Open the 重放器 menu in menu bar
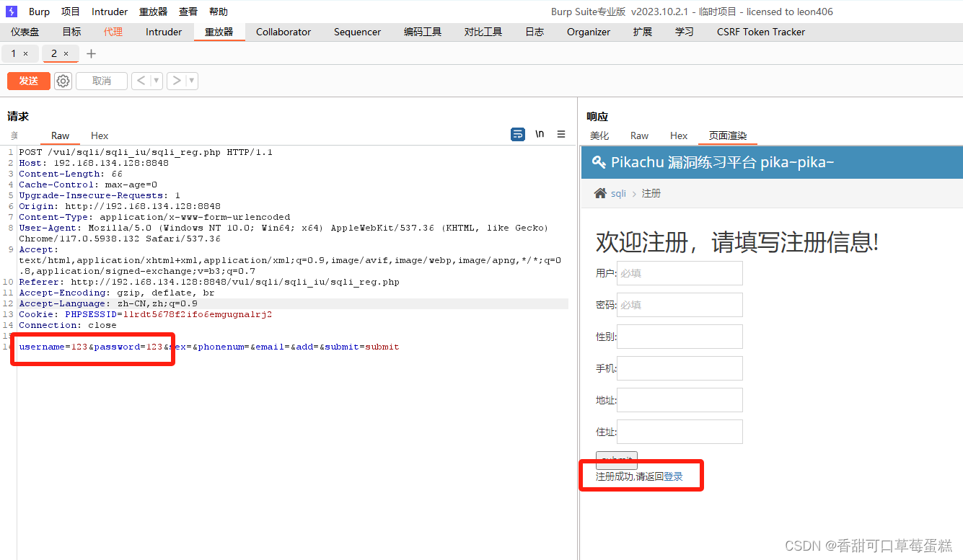This screenshot has height=560, width=963. pos(154,12)
